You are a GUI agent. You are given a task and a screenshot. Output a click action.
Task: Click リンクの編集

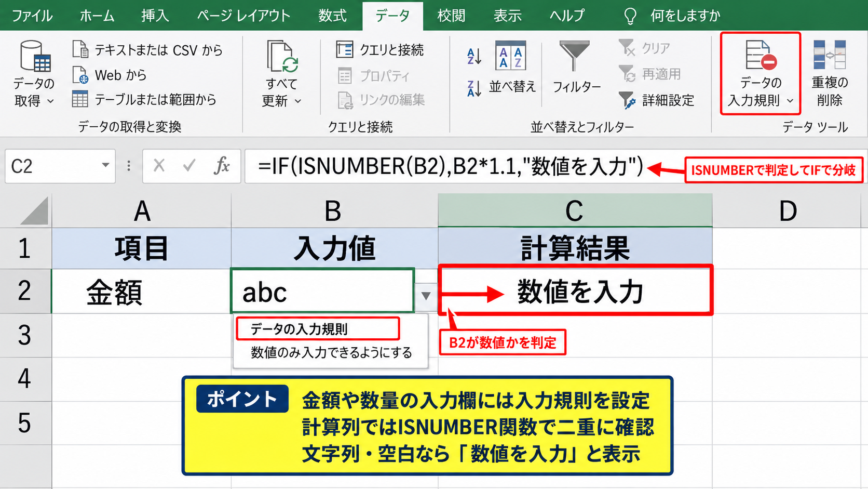point(381,100)
